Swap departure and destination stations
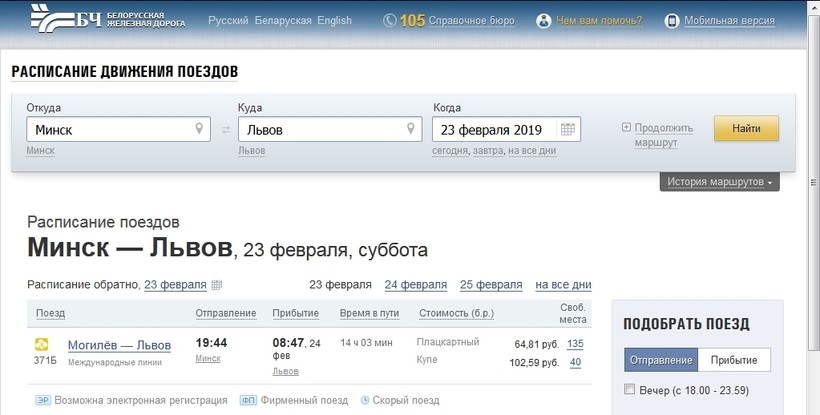This screenshot has width=820, height=415. click(x=225, y=130)
